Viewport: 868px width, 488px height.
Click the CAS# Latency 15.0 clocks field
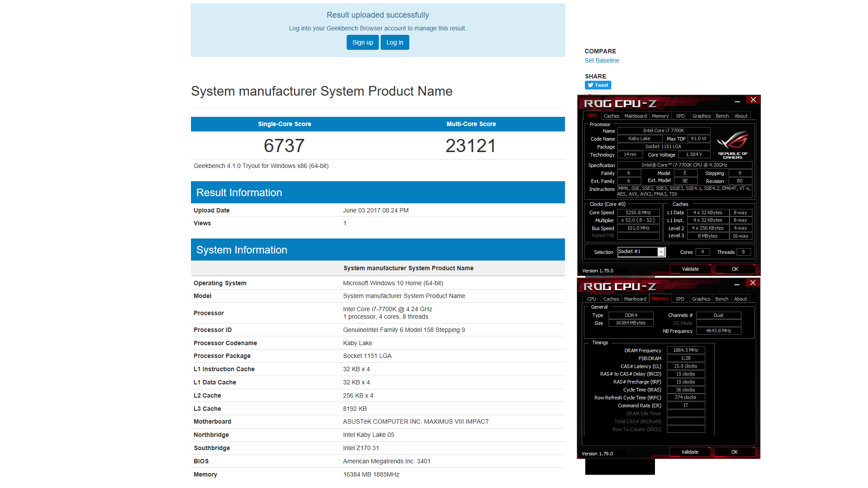point(685,366)
